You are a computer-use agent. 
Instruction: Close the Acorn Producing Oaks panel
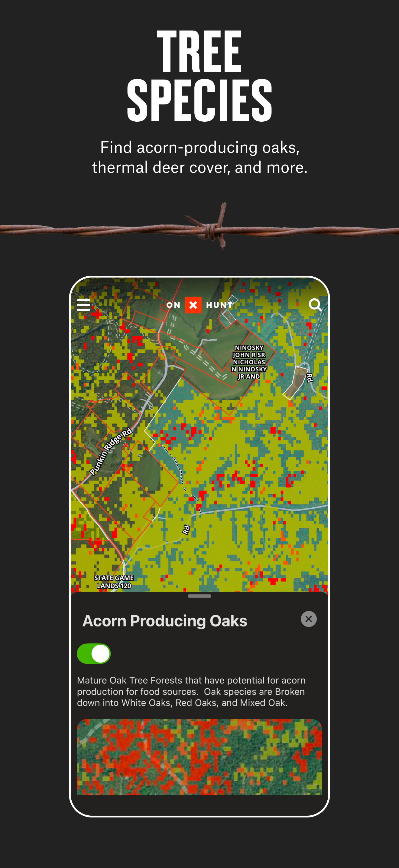(x=309, y=619)
